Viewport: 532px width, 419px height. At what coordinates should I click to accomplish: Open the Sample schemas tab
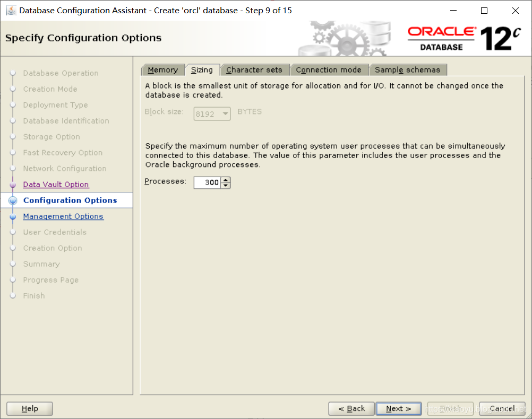pyautogui.click(x=407, y=70)
